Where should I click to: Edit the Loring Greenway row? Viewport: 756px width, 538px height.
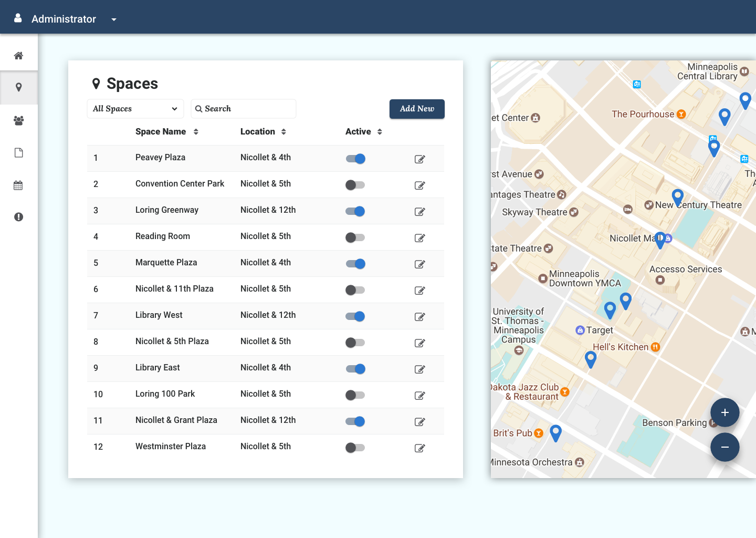pyautogui.click(x=419, y=212)
